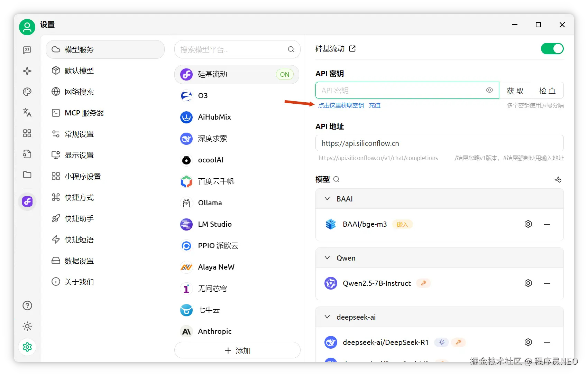Select the Ollama provider

coord(237,203)
